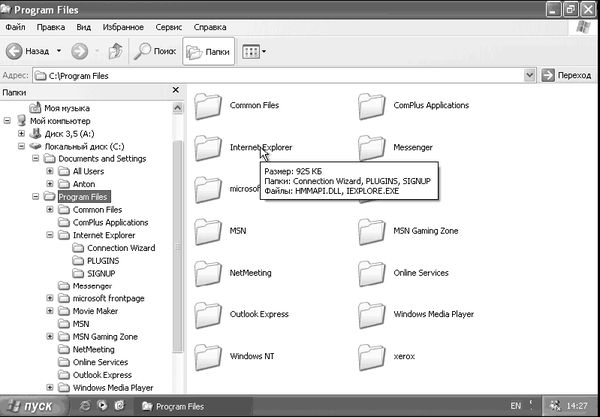Image resolution: width=600 pixels, height=417 pixels.
Task: Expand Anton tree node
Action: pos(50,184)
